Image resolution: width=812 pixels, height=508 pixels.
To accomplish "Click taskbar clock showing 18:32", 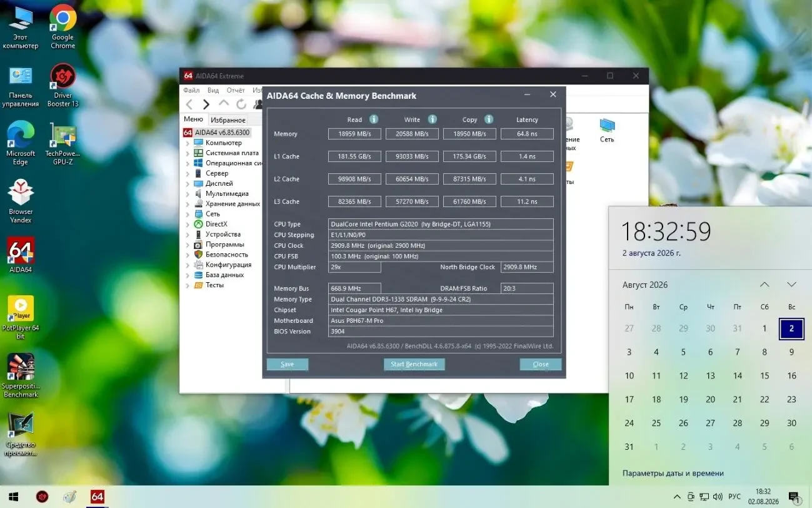I will pyautogui.click(x=763, y=497).
